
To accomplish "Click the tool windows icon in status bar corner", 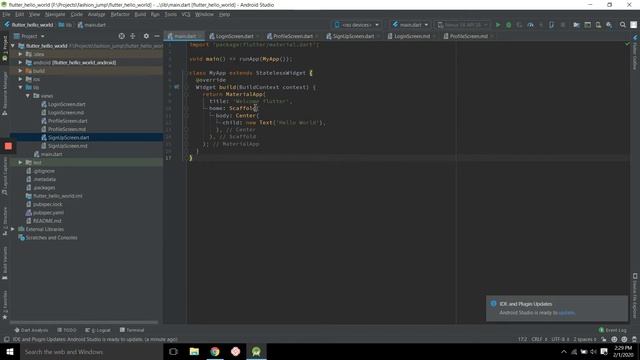I will tap(6, 339).
